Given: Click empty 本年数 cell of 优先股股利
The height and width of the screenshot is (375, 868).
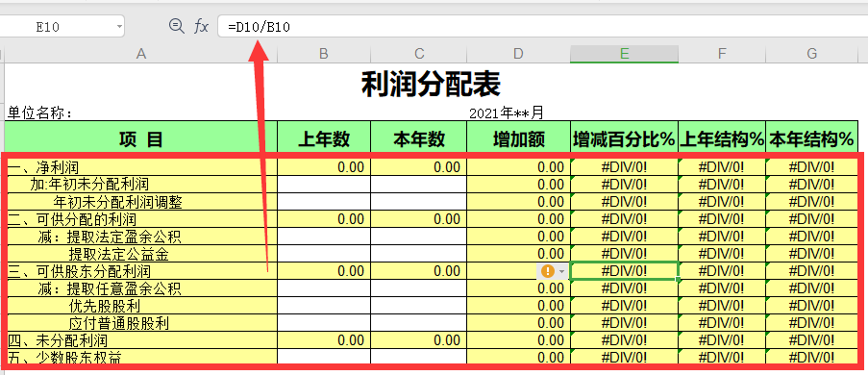Looking at the screenshot, I should pyautogui.click(x=419, y=305).
